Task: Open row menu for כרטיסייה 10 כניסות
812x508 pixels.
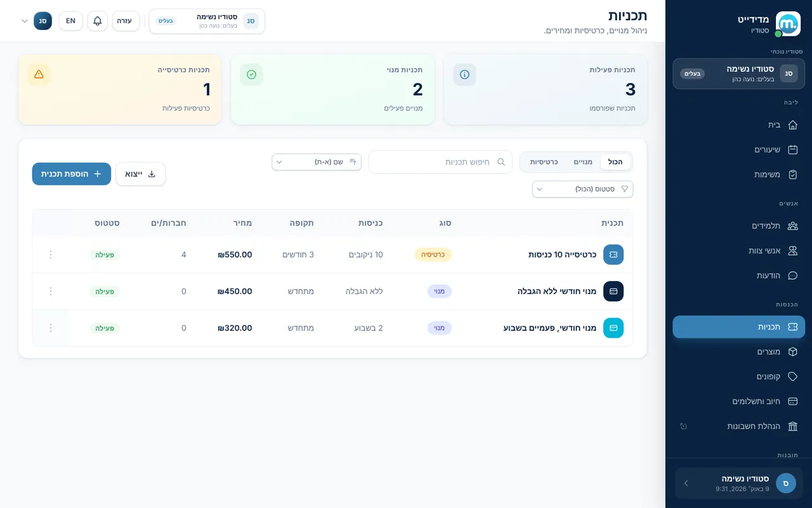Action: 51,255
